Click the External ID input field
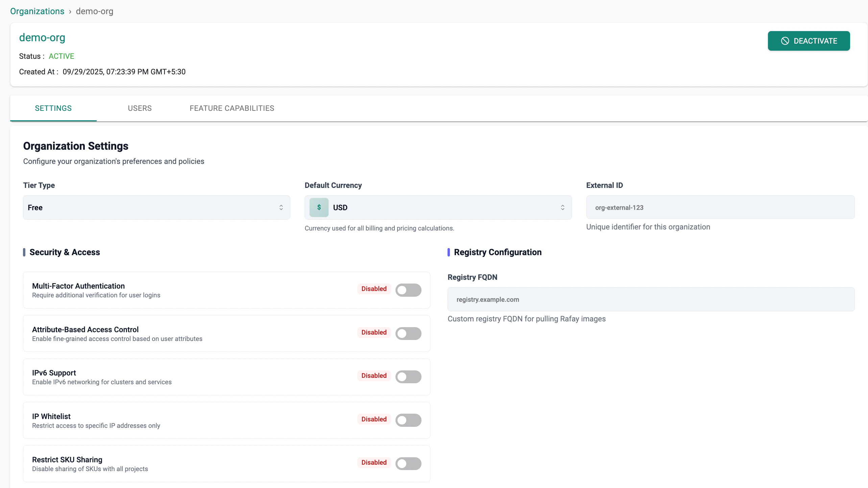The image size is (868, 488). pos(720,208)
